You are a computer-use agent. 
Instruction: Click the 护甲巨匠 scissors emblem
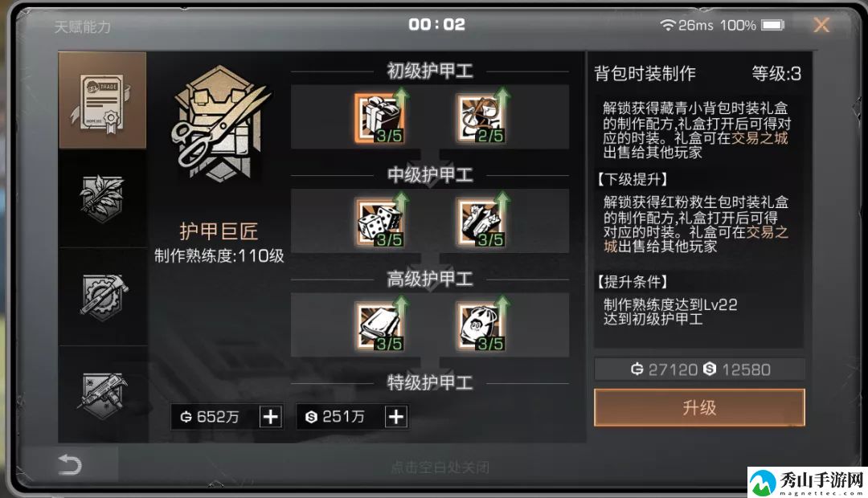point(219,128)
